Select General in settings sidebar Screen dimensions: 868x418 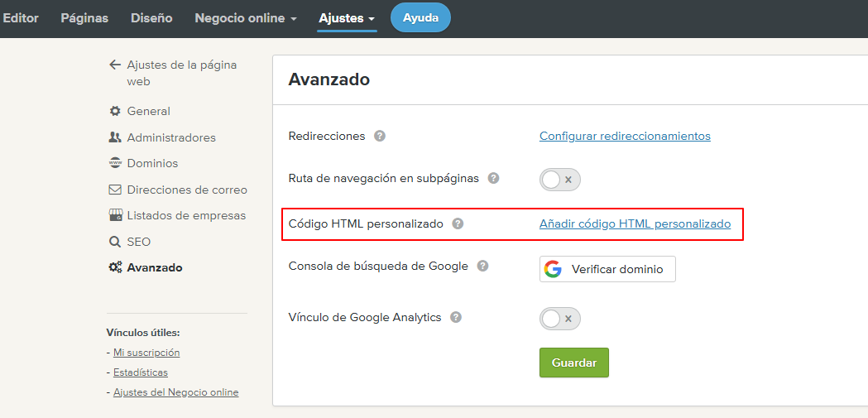(x=149, y=111)
